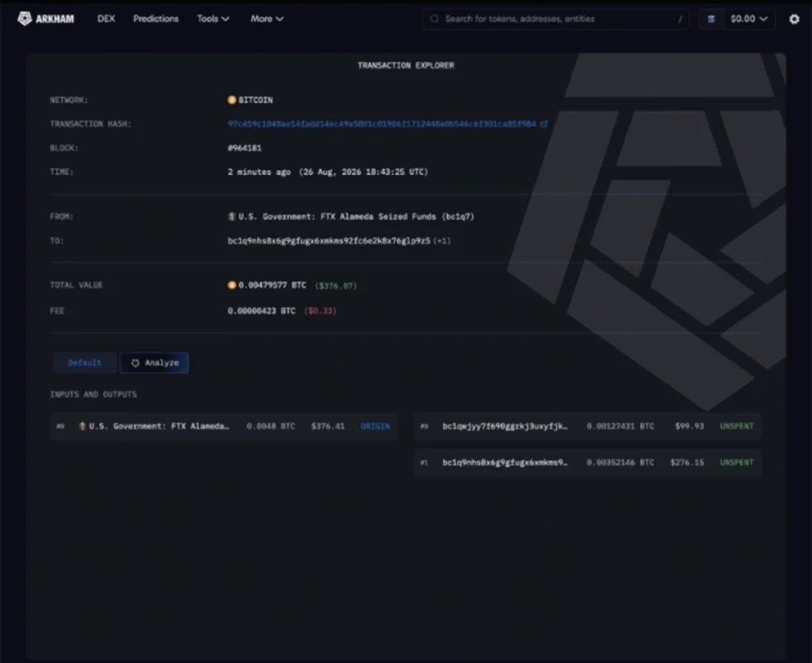Open input #0 U.S. Government: FTX Alameda entity
The width and height of the screenshot is (812, 663).
[x=159, y=427]
